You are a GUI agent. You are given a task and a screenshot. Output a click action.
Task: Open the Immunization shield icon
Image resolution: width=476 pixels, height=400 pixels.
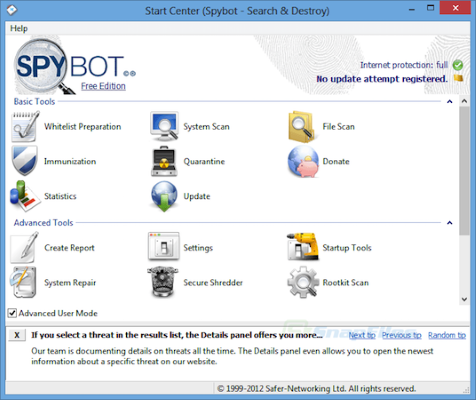pyautogui.click(x=24, y=161)
